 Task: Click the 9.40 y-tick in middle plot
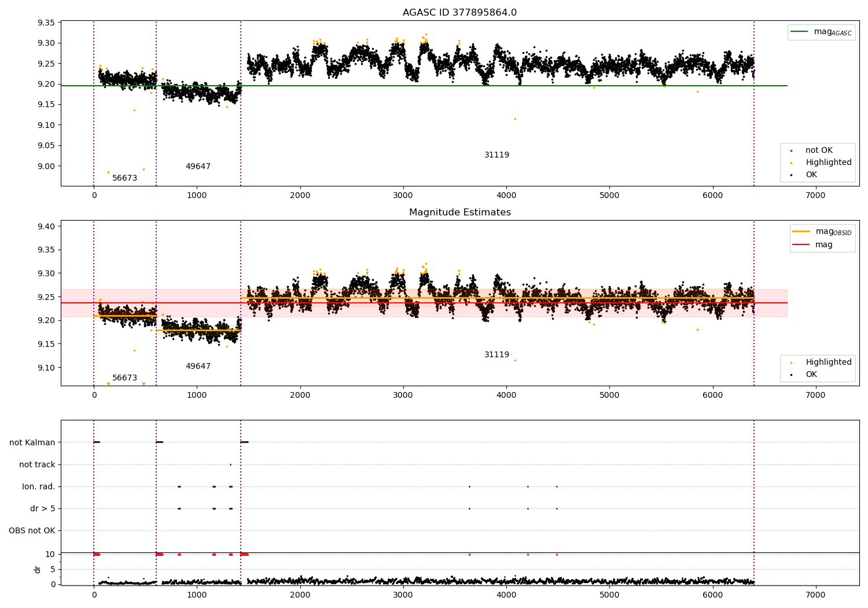46,226
